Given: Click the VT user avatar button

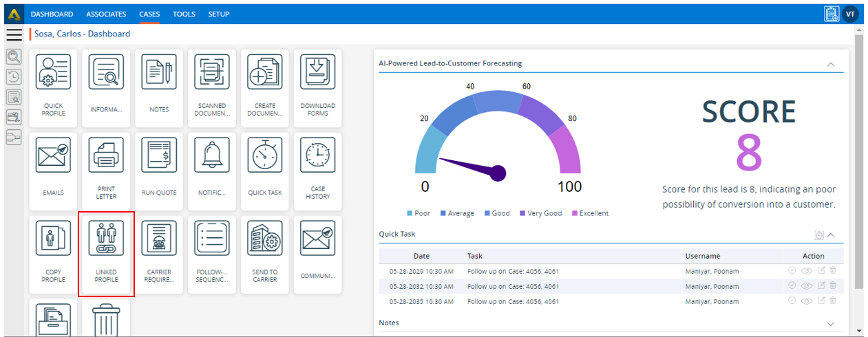Looking at the screenshot, I should coord(851,14).
